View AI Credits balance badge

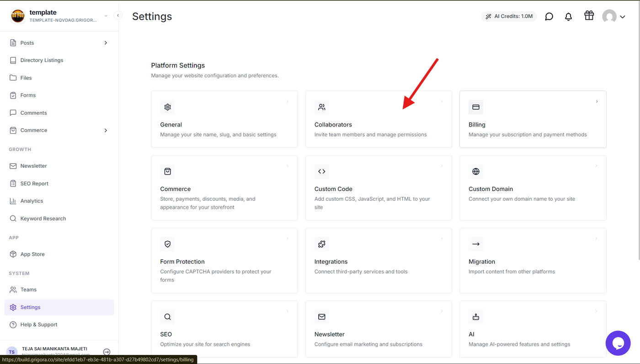point(509,16)
